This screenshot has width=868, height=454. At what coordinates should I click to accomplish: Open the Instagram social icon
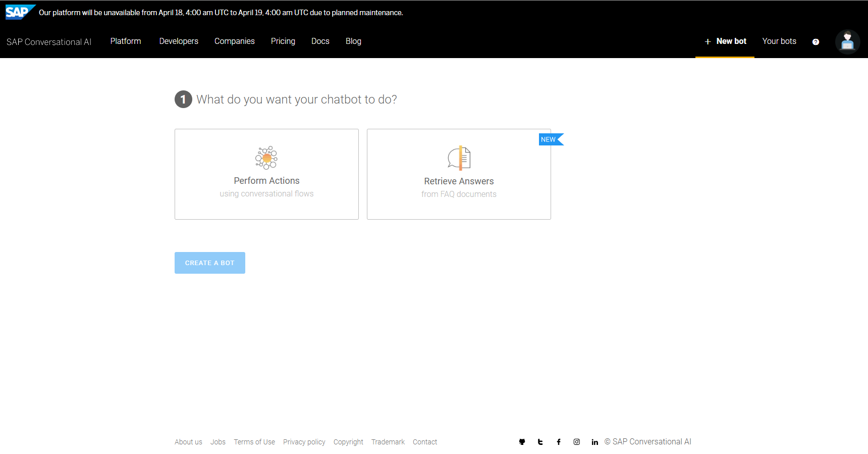point(577,442)
